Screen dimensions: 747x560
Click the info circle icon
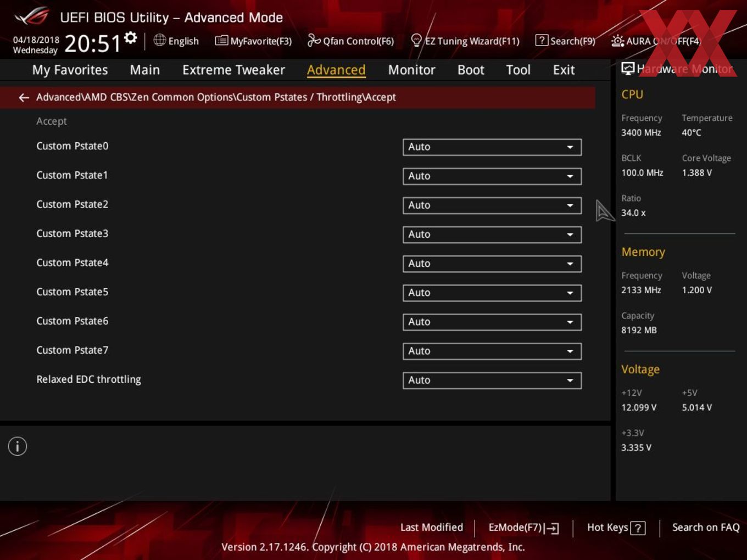18,446
